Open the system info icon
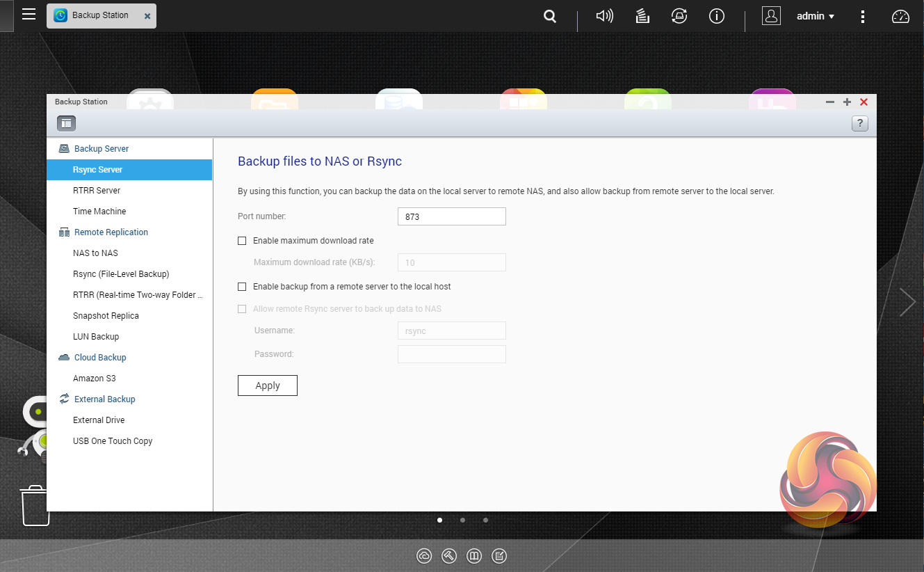 716,16
